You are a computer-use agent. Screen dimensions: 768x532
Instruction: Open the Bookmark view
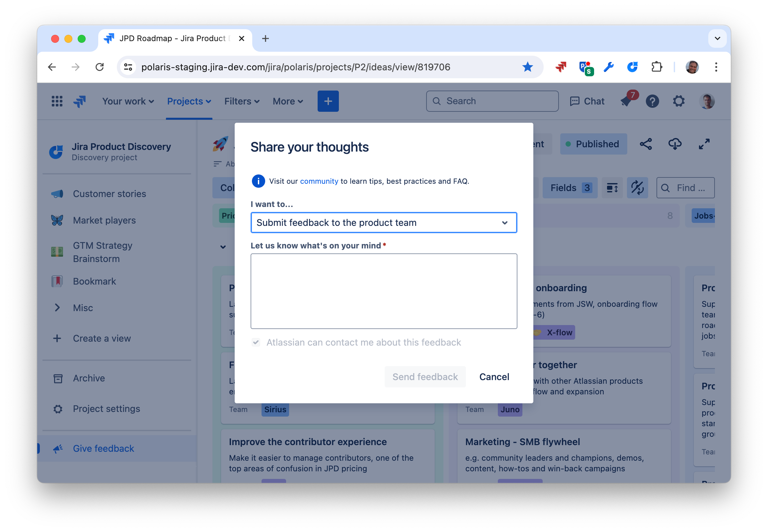coord(94,281)
